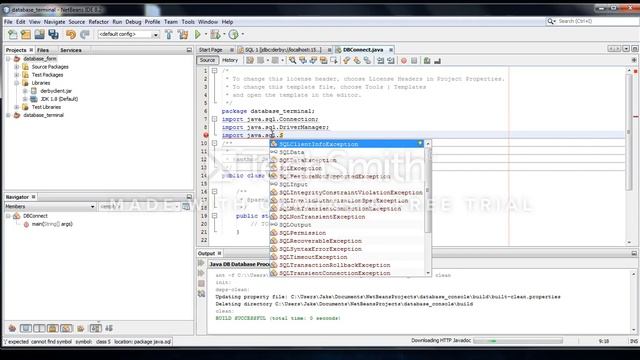The image size is (640, 360).
Task: Choose SQLData from the completion list
Action: [347, 152]
